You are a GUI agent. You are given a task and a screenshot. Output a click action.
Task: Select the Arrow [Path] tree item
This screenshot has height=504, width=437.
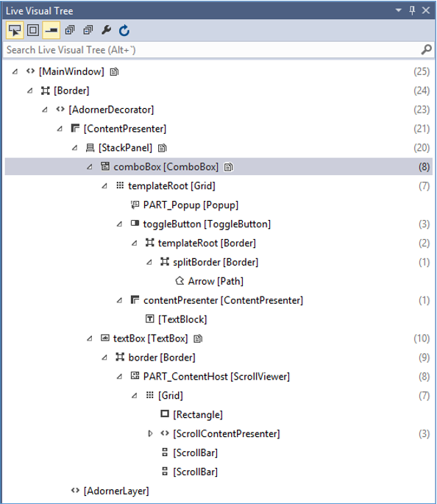pyautogui.click(x=209, y=281)
